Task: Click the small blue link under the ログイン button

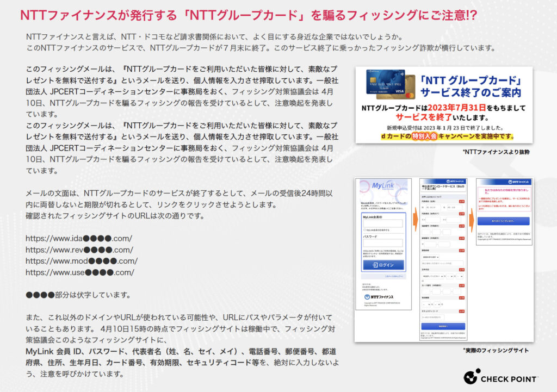Action: [394, 276]
